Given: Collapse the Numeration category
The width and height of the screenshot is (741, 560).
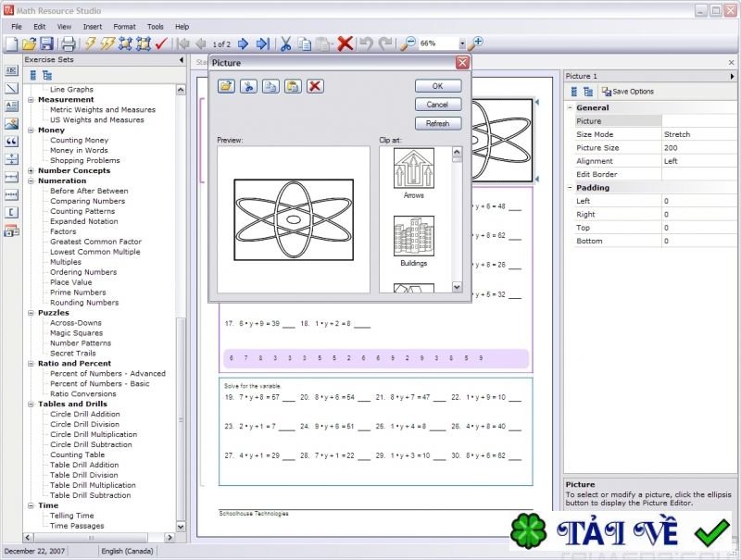Looking at the screenshot, I should point(31,180).
